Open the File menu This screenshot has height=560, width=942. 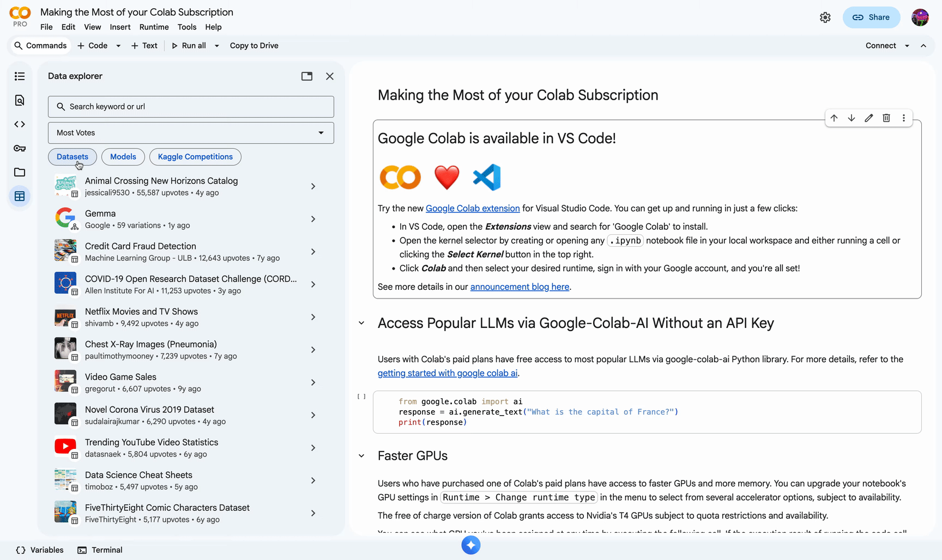46,27
